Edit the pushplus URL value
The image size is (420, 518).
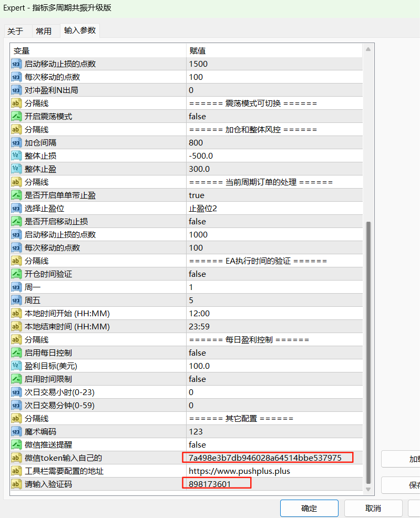coord(274,471)
